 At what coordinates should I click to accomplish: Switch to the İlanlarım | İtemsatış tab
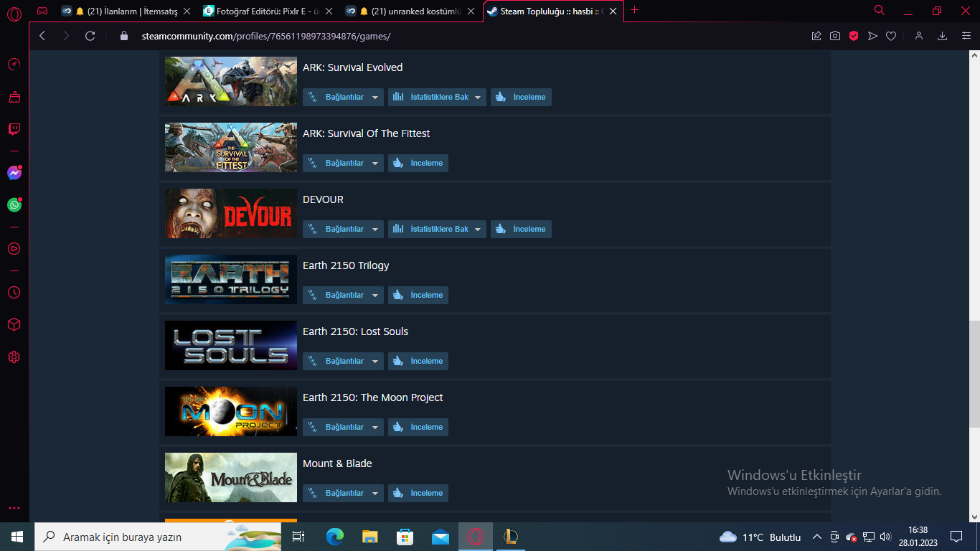[125, 11]
